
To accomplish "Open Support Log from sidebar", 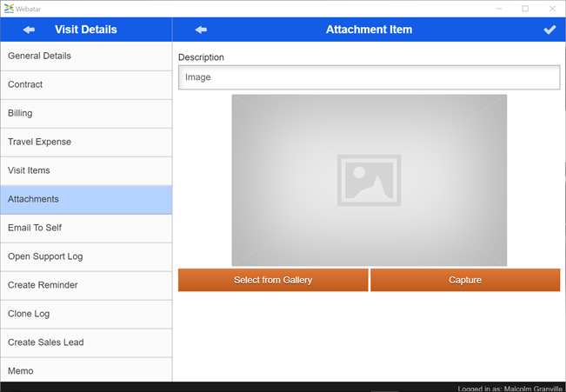I will pyautogui.click(x=86, y=257).
